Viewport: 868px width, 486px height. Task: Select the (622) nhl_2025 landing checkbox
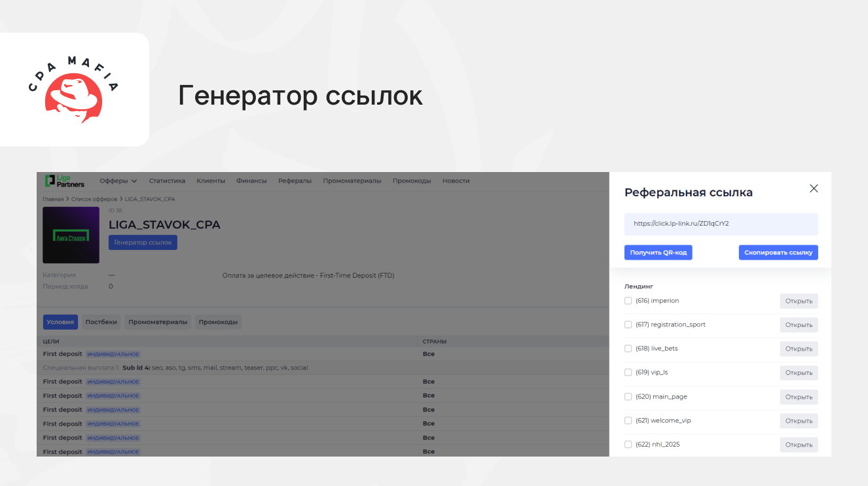coord(628,445)
